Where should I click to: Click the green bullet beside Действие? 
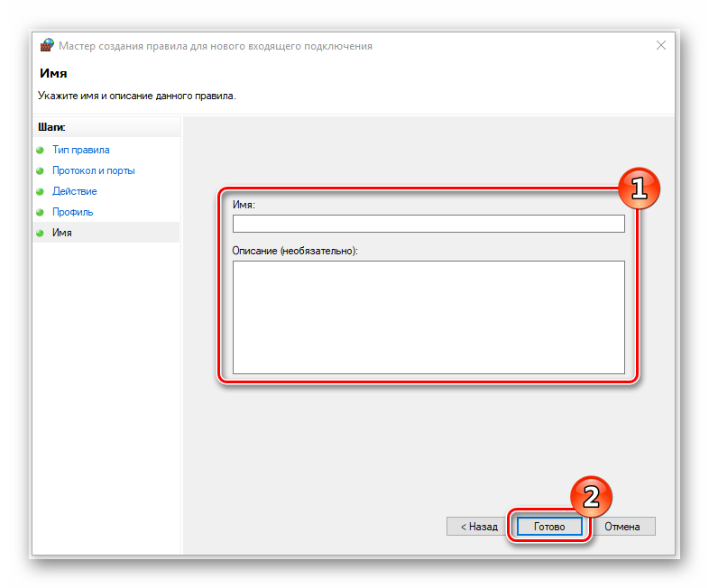[x=40, y=191]
